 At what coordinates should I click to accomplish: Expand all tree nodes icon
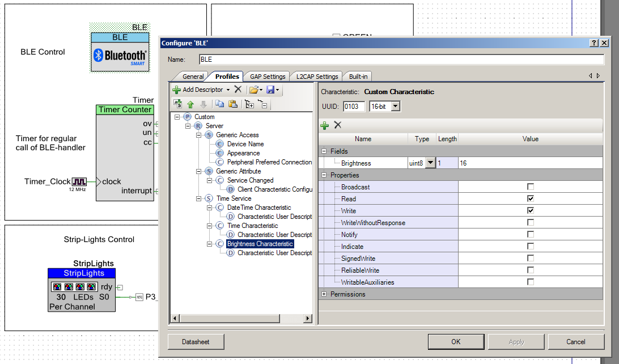[x=249, y=104]
